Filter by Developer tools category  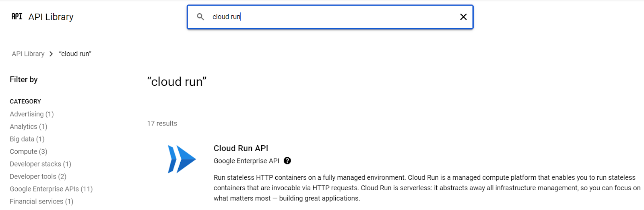38,177
